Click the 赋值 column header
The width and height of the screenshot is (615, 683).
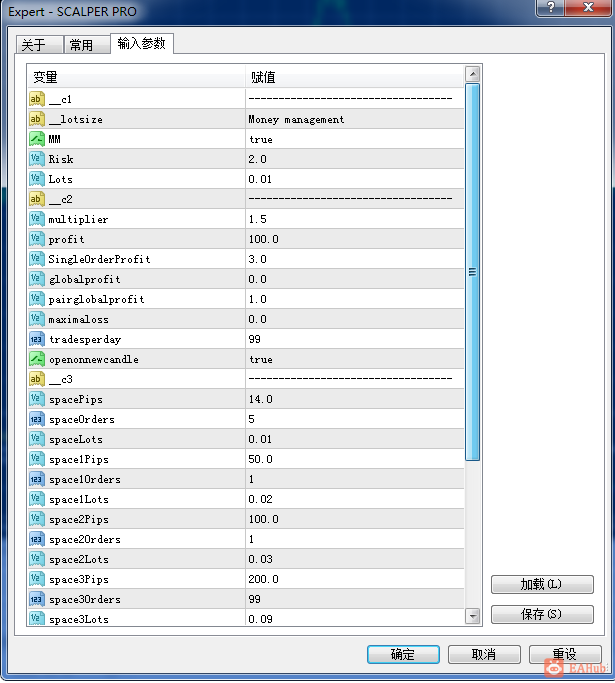355,77
